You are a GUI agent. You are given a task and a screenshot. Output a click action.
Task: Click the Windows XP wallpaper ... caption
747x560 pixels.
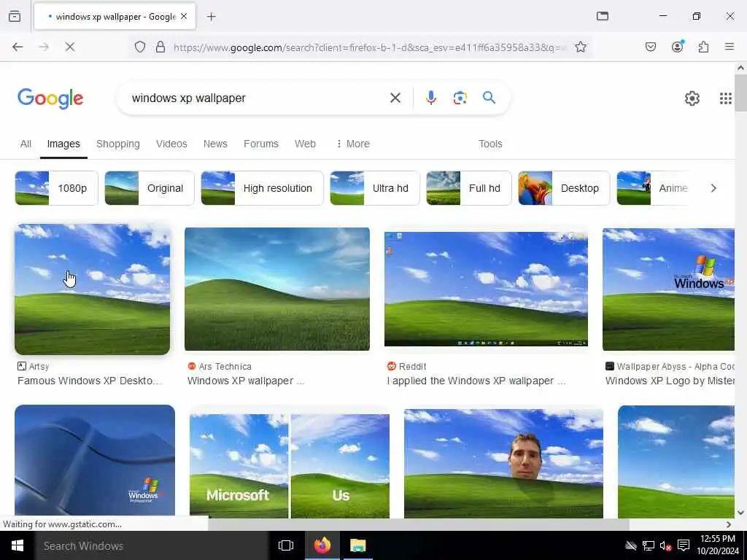245,381
